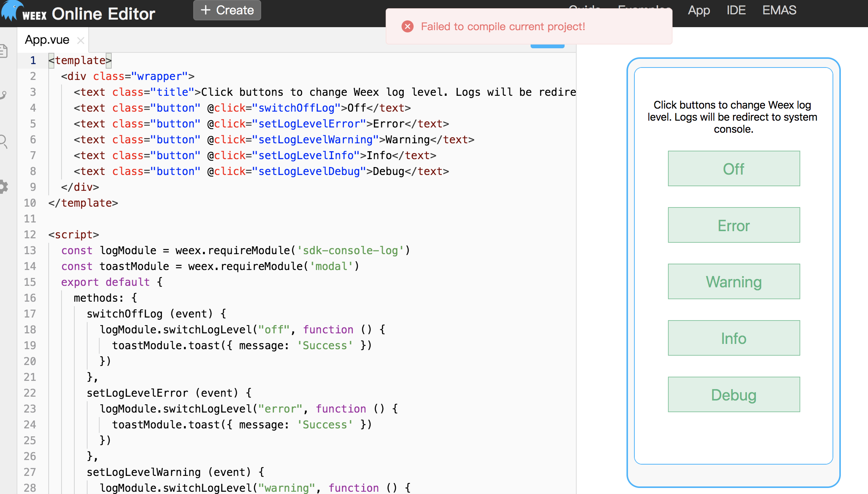Click on the <script> tag line
This screenshot has width=868, height=494.
74,235
